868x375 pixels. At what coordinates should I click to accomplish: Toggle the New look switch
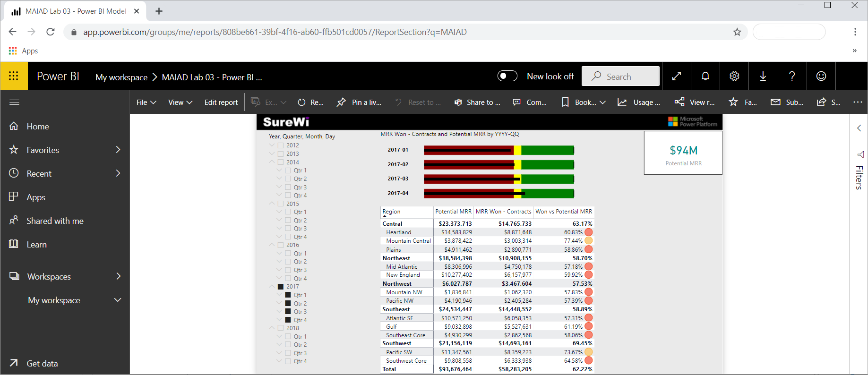coord(507,76)
